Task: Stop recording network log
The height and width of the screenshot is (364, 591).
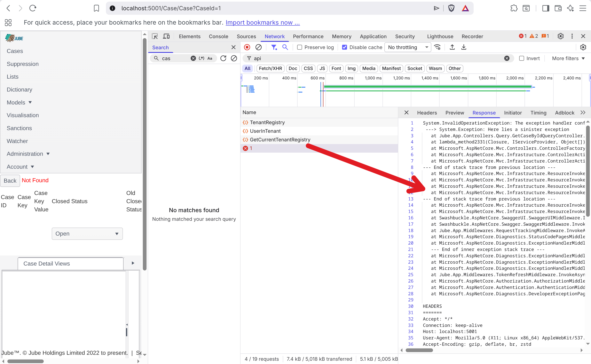Action: click(247, 47)
